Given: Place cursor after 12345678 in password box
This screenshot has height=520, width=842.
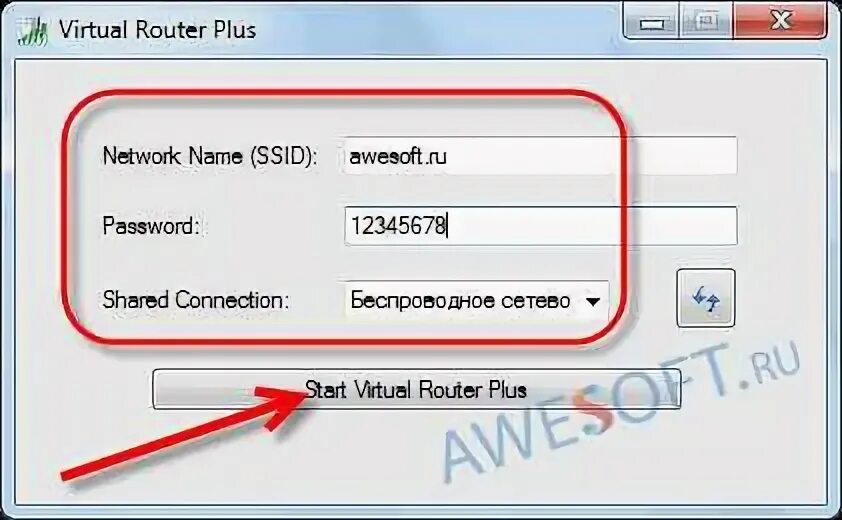Looking at the screenshot, I should click(x=448, y=226).
